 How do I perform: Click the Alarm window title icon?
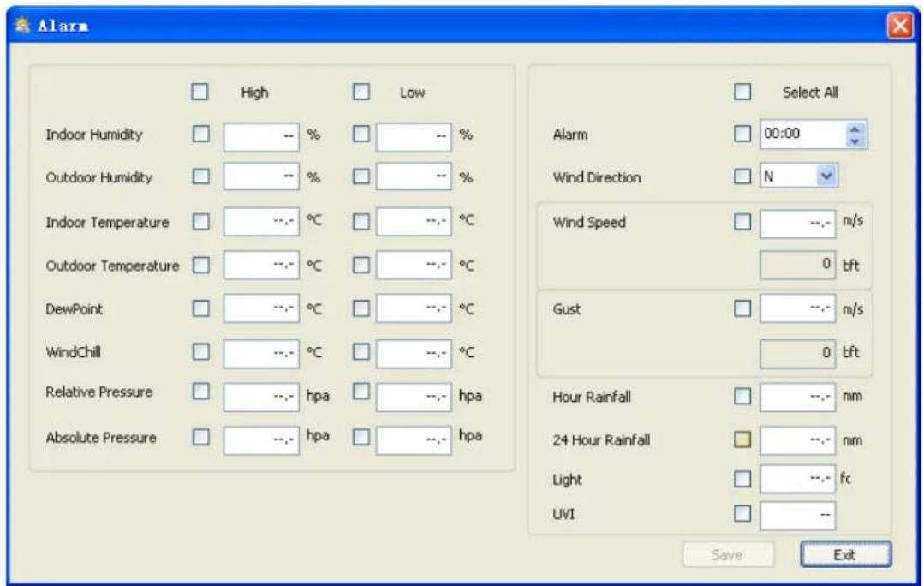click(22, 25)
